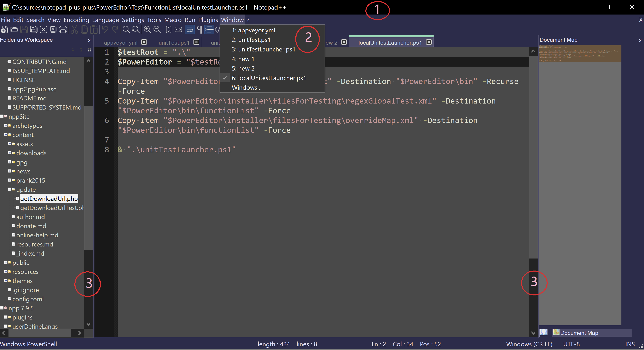
Task: Open a file using the folder icon
Action: point(14,29)
